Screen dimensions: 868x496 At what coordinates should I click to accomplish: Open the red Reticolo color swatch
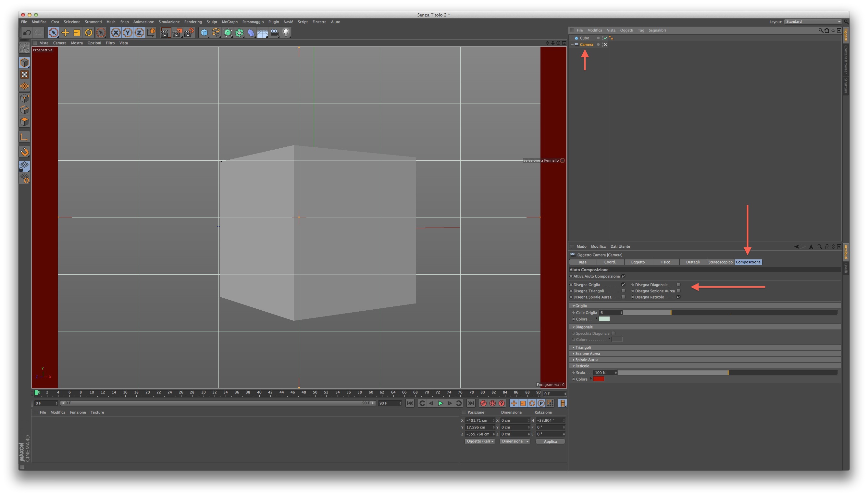[599, 379]
